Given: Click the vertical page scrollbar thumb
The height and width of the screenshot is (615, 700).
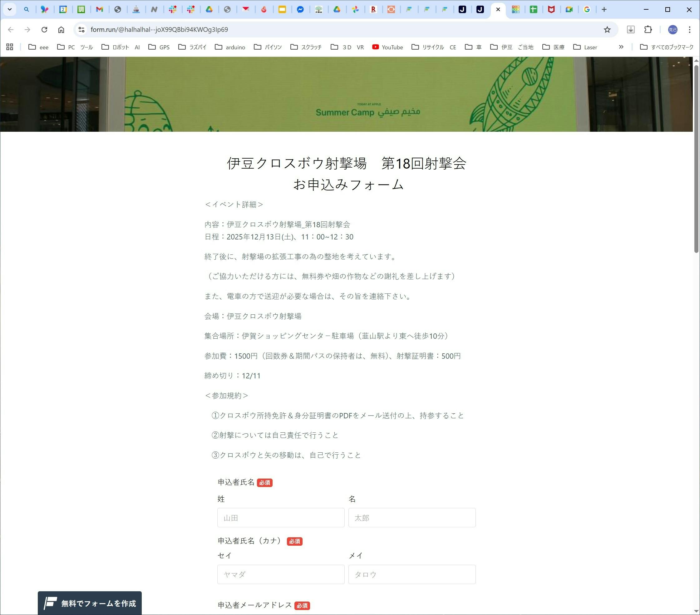Looking at the screenshot, I should [696, 158].
